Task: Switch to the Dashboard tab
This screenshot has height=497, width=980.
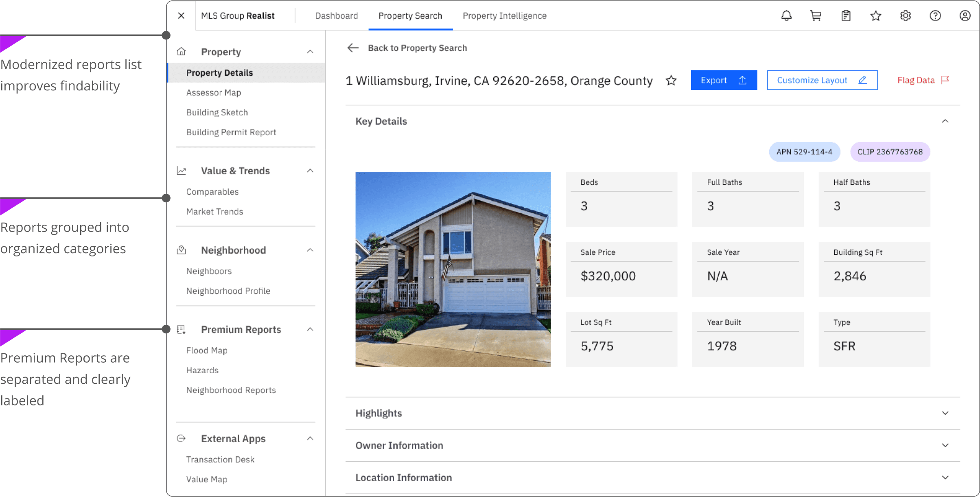Action: tap(336, 15)
